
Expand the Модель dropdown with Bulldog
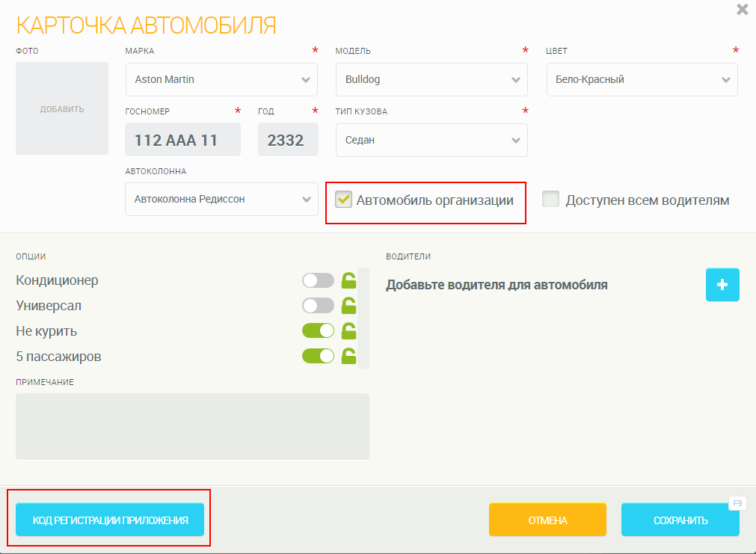[x=431, y=79]
